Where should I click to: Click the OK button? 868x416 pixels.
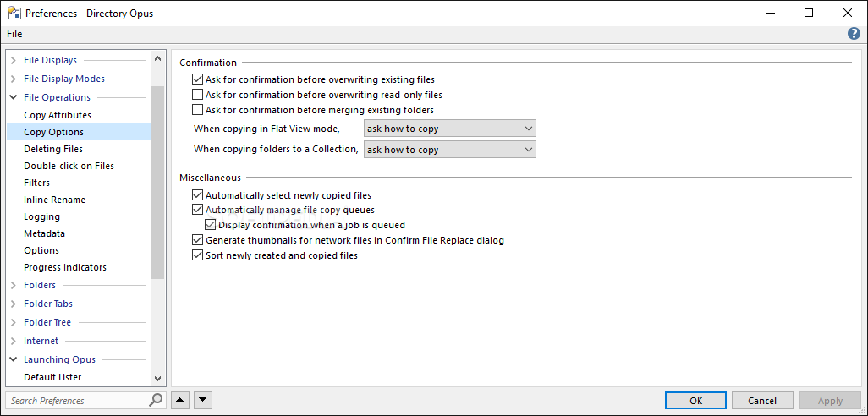click(696, 401)
